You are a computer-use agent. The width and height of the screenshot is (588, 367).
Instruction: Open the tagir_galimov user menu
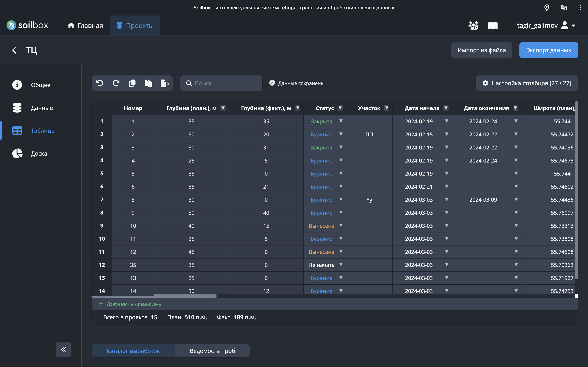(x=546, y=25)
